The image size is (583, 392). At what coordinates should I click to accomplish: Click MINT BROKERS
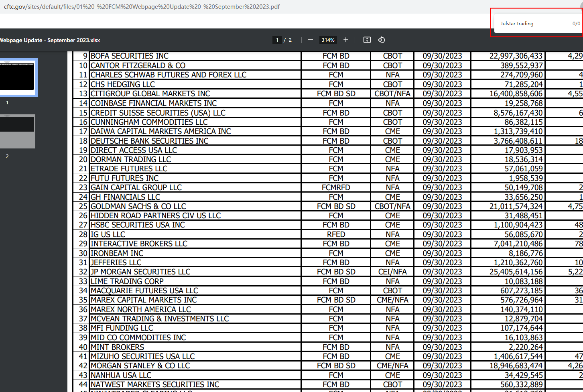pos(118,347)
